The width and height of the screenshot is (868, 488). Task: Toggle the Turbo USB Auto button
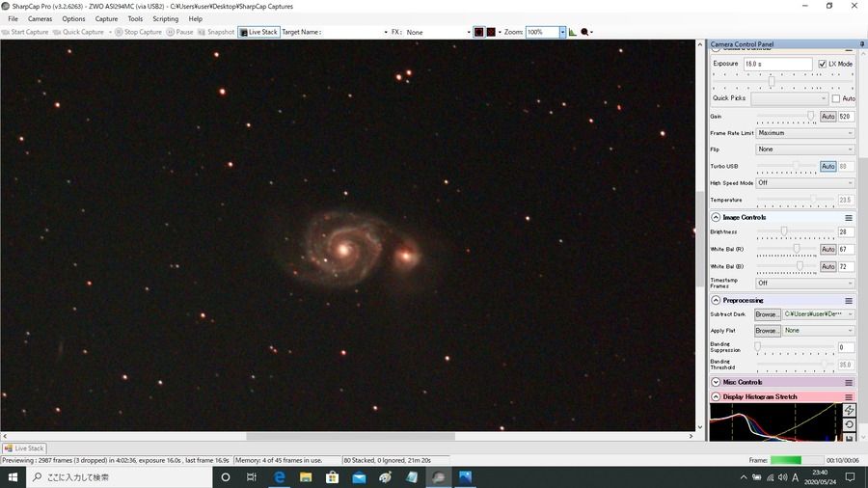[827, 167]
